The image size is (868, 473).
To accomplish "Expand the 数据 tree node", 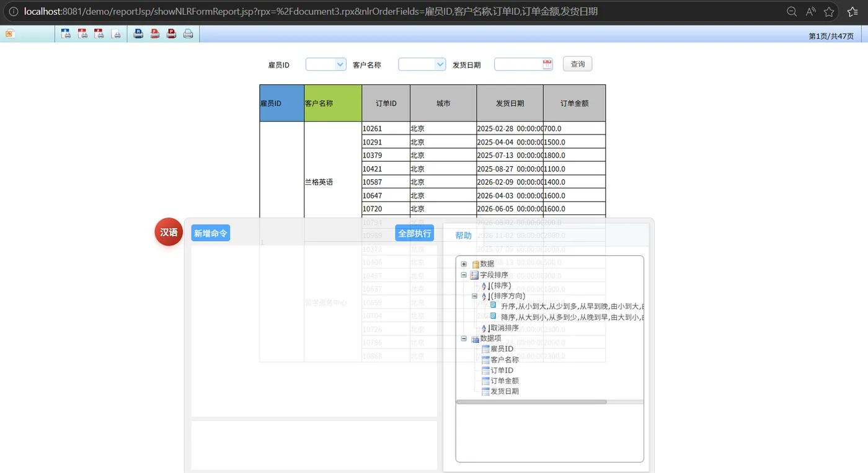I will [464, 264].
